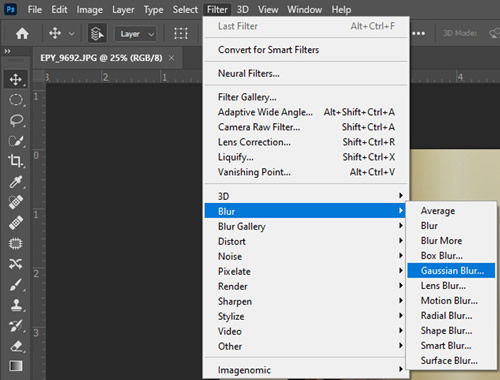This screenshot has width=500, height=380.
Task: Choose Surface Blur filter
Action: point(451,361)
